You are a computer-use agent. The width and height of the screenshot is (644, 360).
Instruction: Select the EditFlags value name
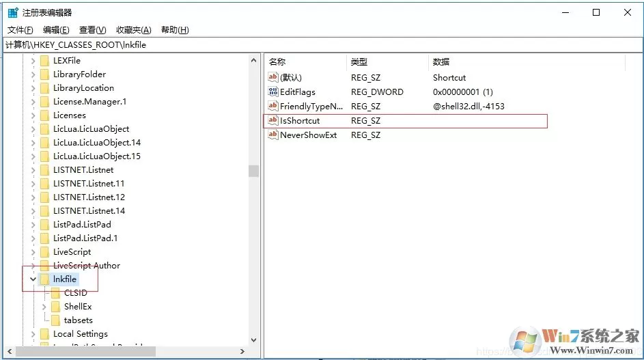(298, 92)
